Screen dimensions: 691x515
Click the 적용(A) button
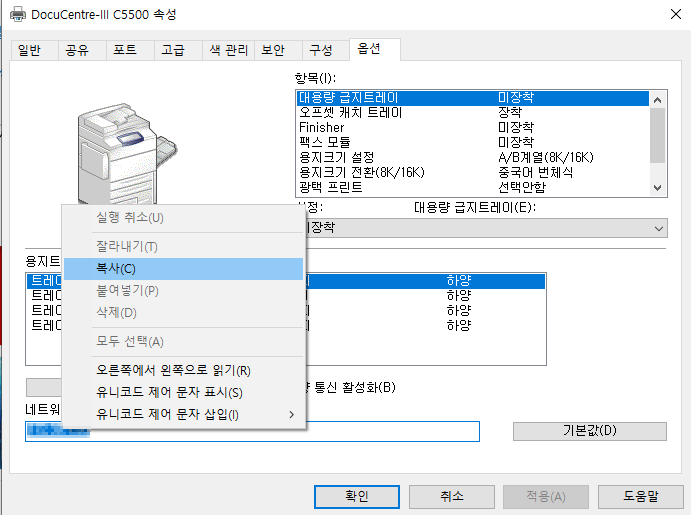click(x=546, y=497)
